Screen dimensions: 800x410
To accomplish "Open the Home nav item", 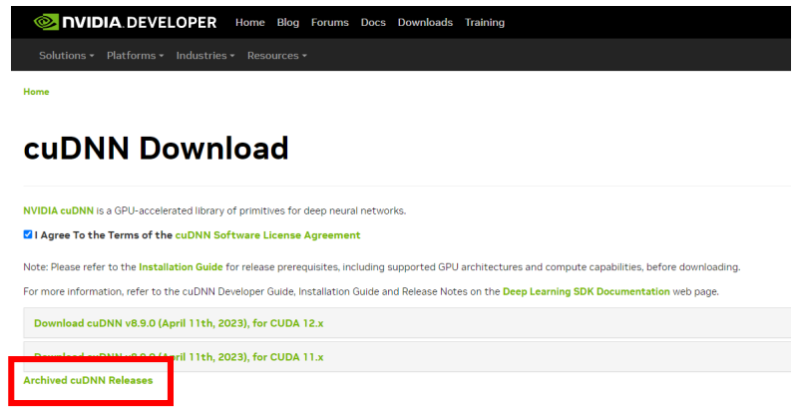I will (250, 22).
